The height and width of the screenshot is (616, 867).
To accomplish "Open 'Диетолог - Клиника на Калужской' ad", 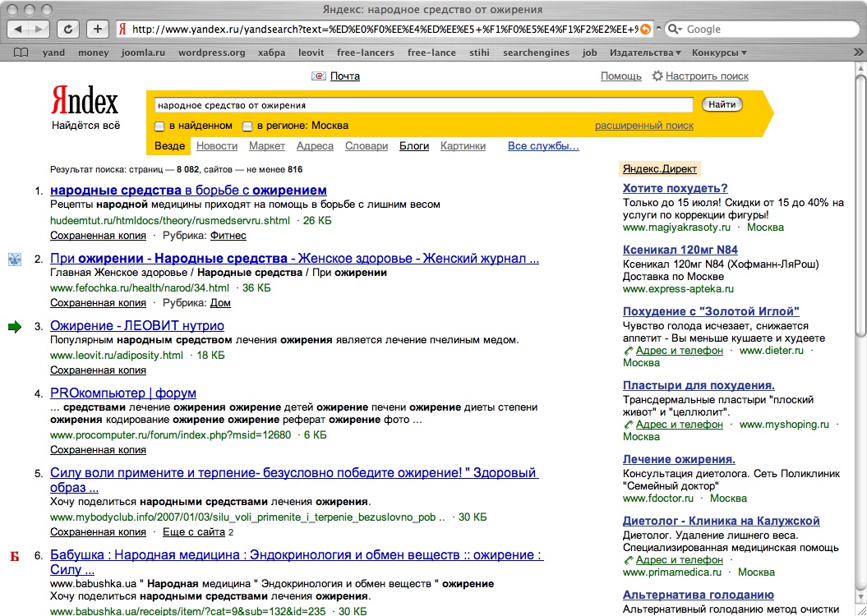I will [x=721, y=521].
